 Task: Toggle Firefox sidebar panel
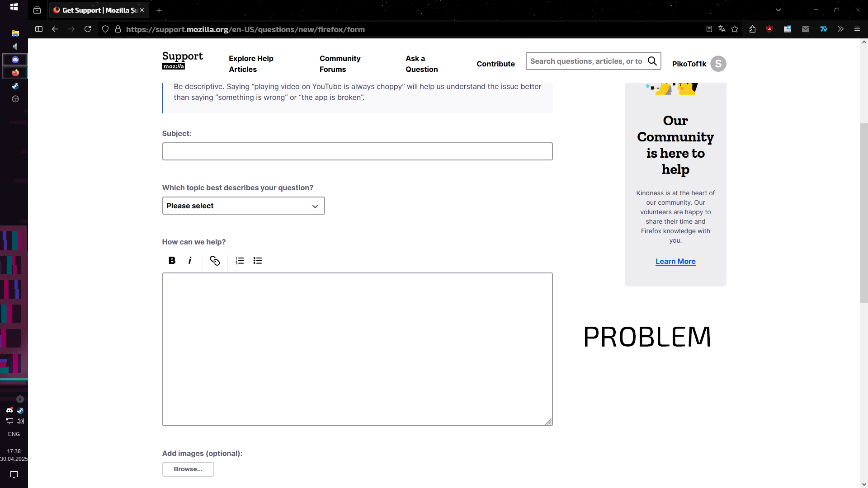coord(39,29)
